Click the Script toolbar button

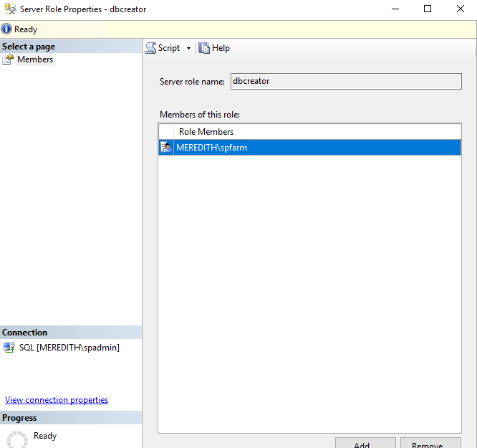tap(163, 48)
